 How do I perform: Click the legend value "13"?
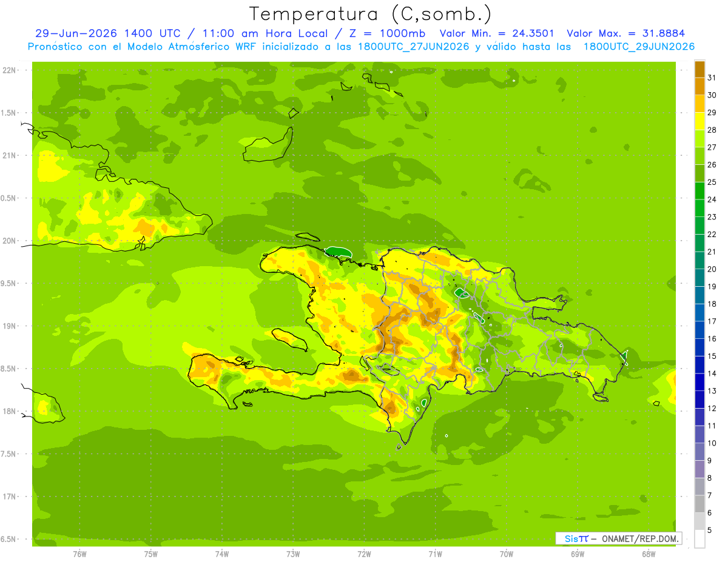[712, 391]
